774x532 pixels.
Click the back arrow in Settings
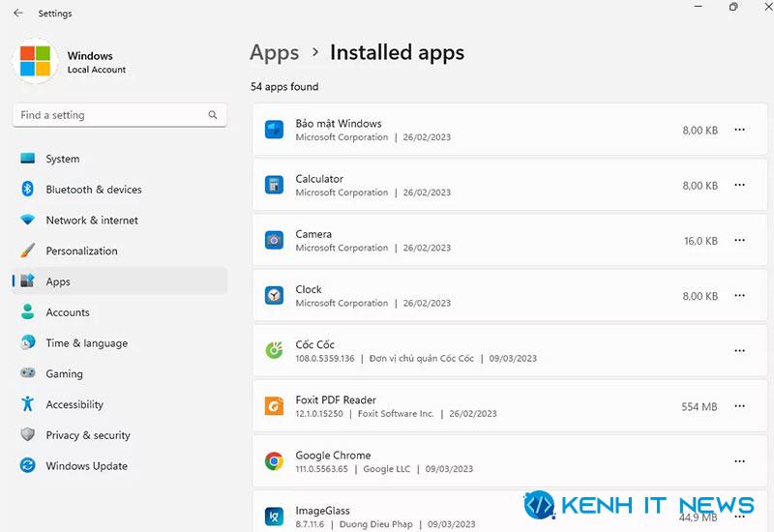18,13
